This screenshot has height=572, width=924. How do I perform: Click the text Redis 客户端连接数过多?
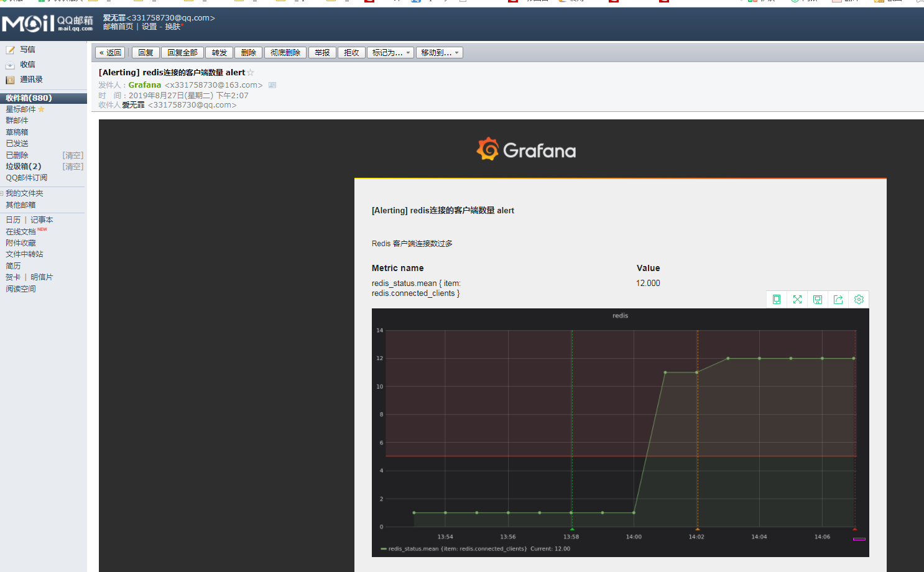(x=412, y=244)
